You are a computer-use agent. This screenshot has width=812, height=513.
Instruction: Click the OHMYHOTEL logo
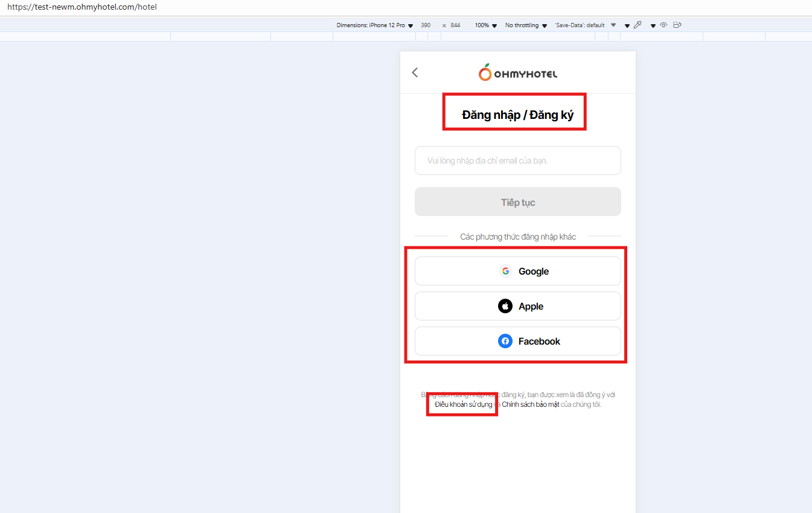[518, 72]
